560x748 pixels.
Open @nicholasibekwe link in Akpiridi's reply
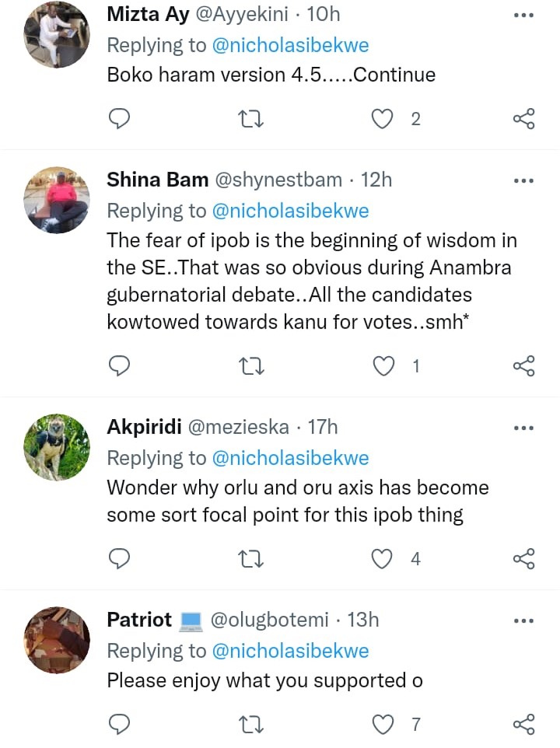290,458
